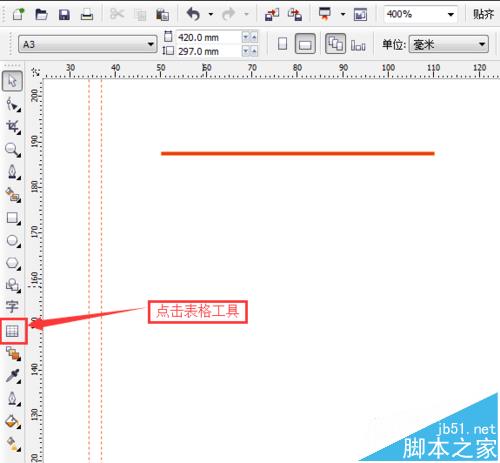Open the undo history dropdown arrow
Screen dimensions: 500x463
[x=211, y=14]
